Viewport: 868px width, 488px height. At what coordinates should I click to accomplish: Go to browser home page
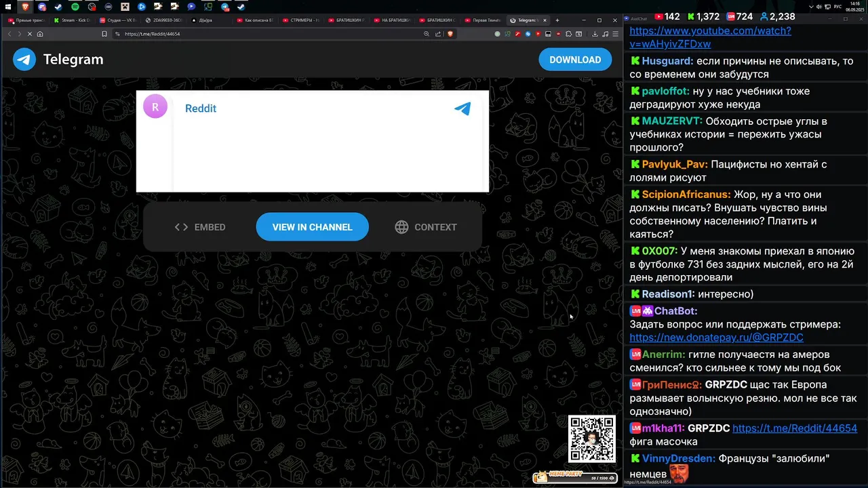(x=40, y=34)
